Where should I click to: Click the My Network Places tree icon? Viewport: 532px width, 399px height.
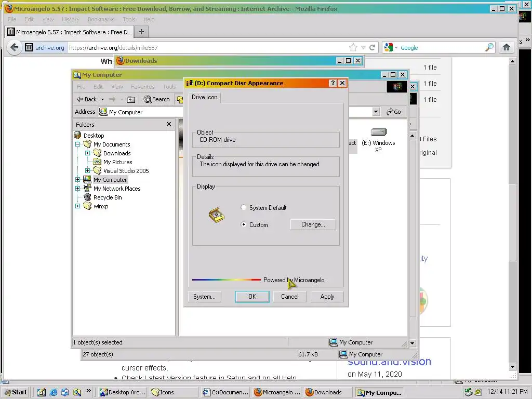(x=87, y=188)
